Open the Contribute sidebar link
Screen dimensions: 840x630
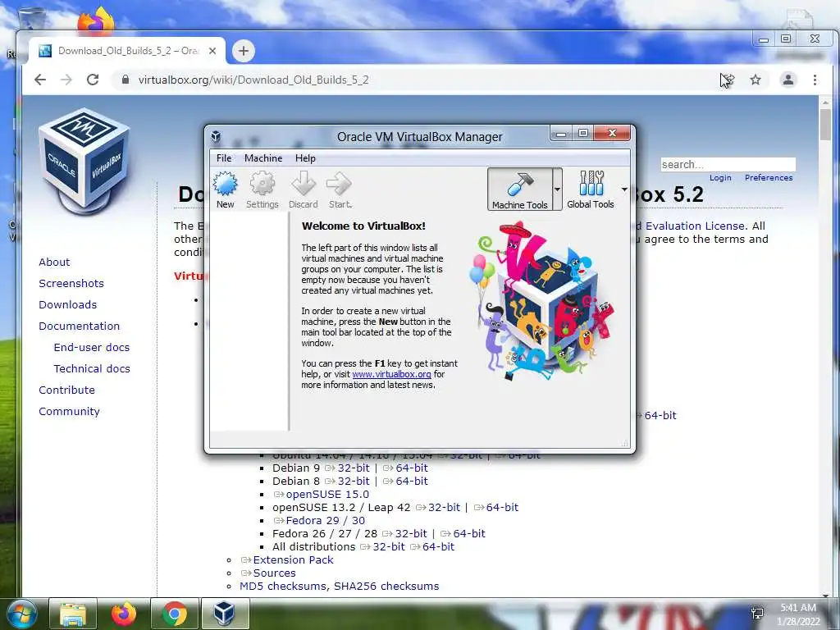(x=66, y=390)
